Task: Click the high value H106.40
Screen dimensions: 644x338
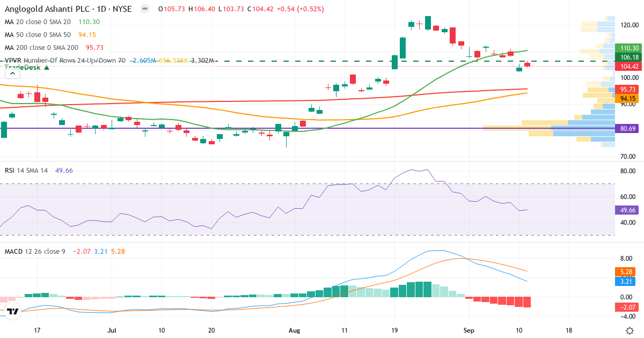Action: (x=201, y=9)
